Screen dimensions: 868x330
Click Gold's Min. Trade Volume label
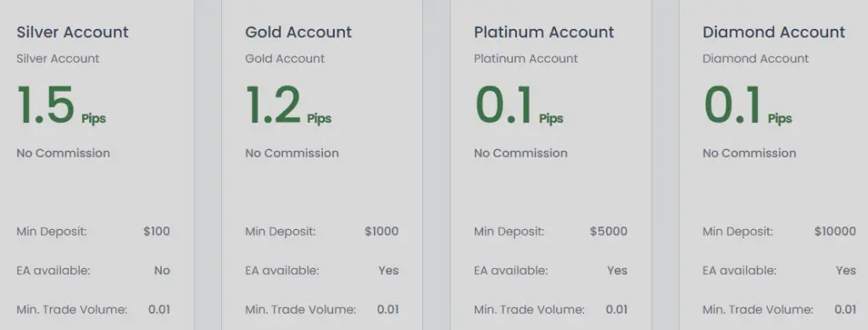point(301,310)
